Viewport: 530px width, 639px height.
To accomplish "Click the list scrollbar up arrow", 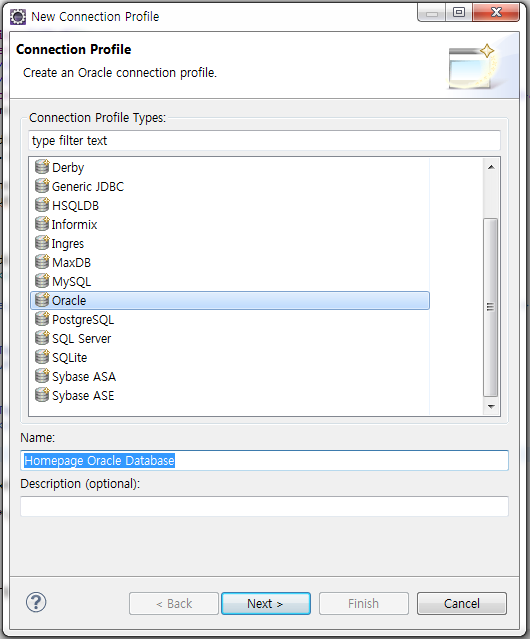I will (491, 167).
